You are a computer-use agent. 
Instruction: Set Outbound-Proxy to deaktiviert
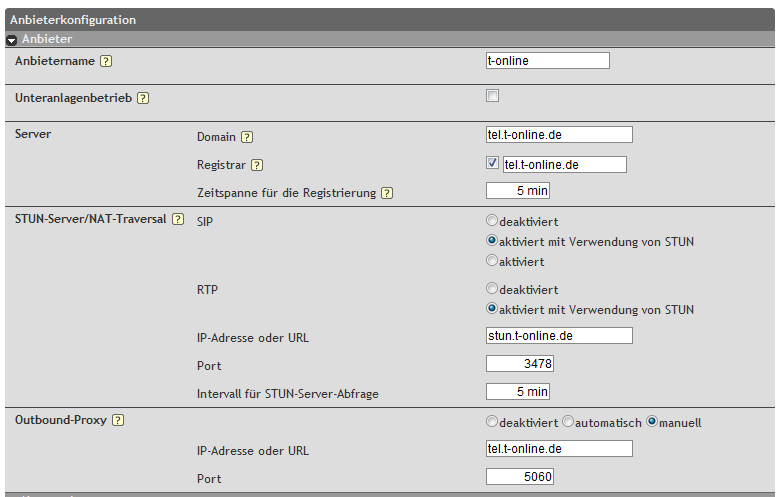pos(491,421)
